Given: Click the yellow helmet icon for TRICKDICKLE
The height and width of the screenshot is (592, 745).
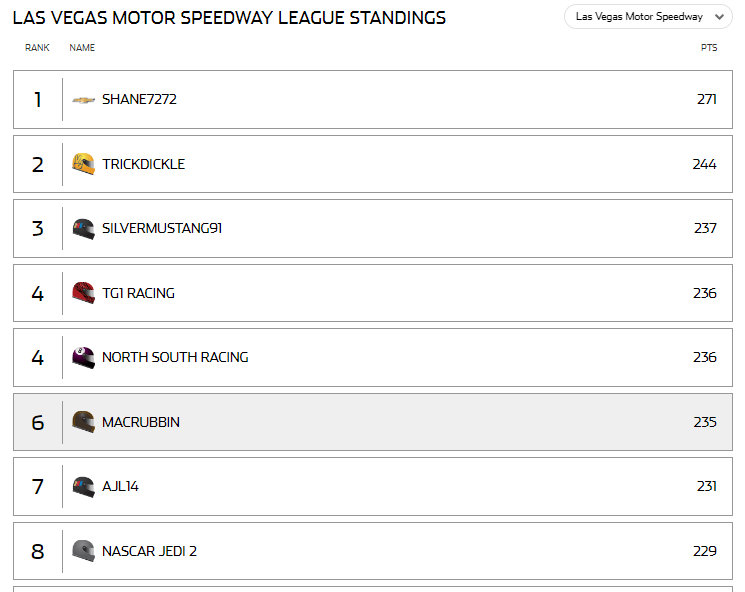Looking at the screenshot, I should point(84,164).
